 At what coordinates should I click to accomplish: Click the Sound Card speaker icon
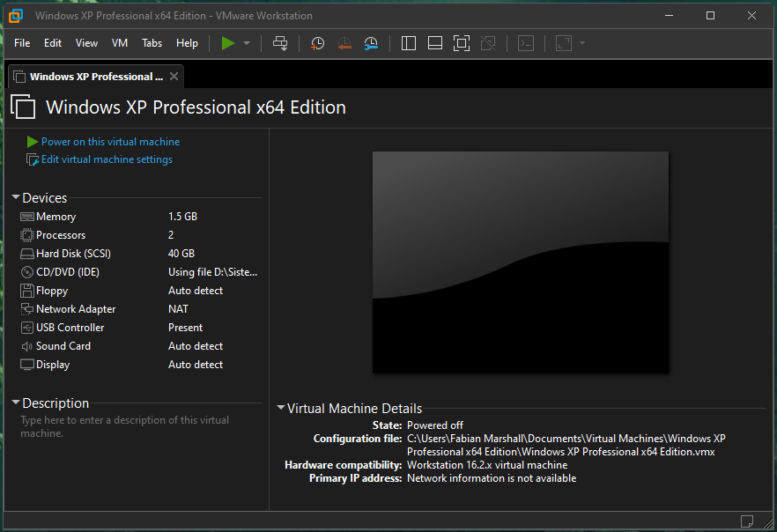[26, 346]
